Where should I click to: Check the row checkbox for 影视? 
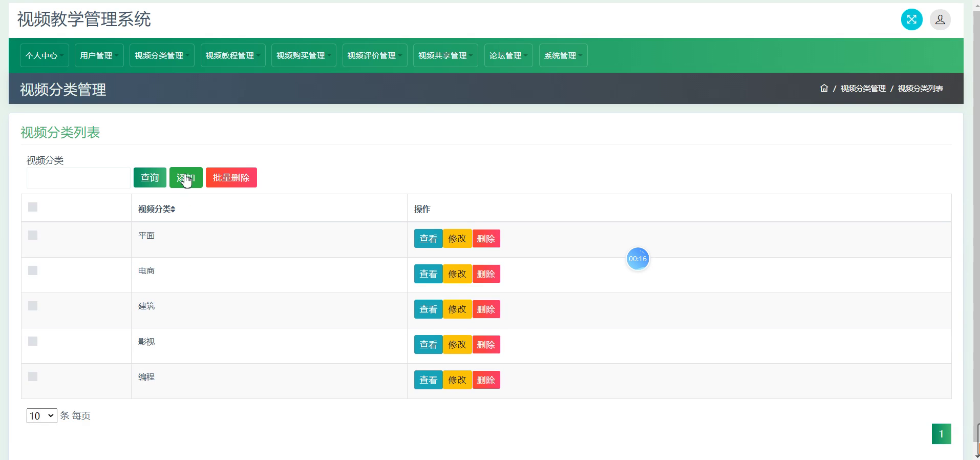pos(33,341)
